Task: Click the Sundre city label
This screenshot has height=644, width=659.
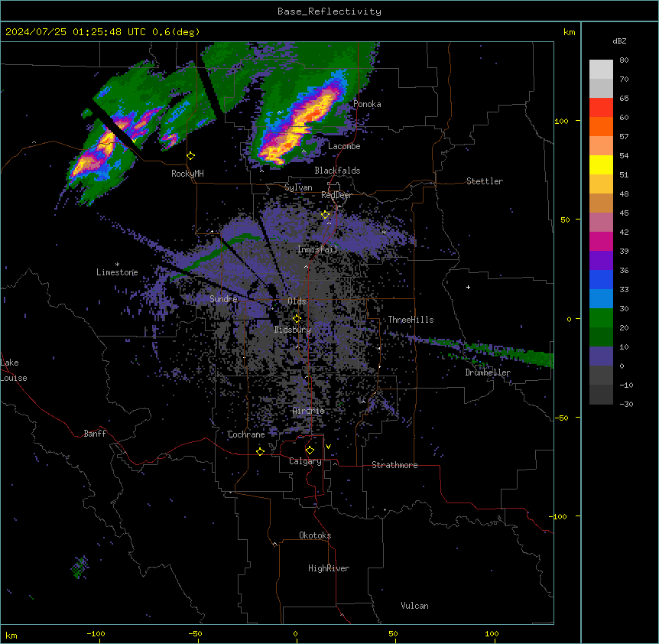Action: 223,299
